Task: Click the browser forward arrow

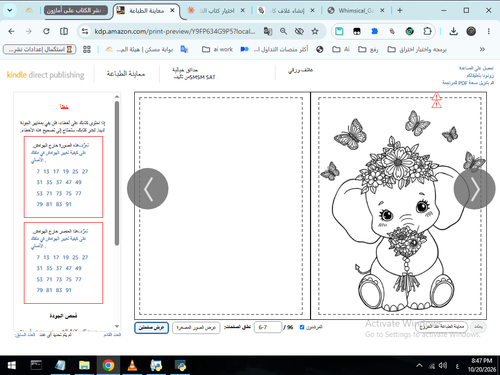Action: pos(29,31)
